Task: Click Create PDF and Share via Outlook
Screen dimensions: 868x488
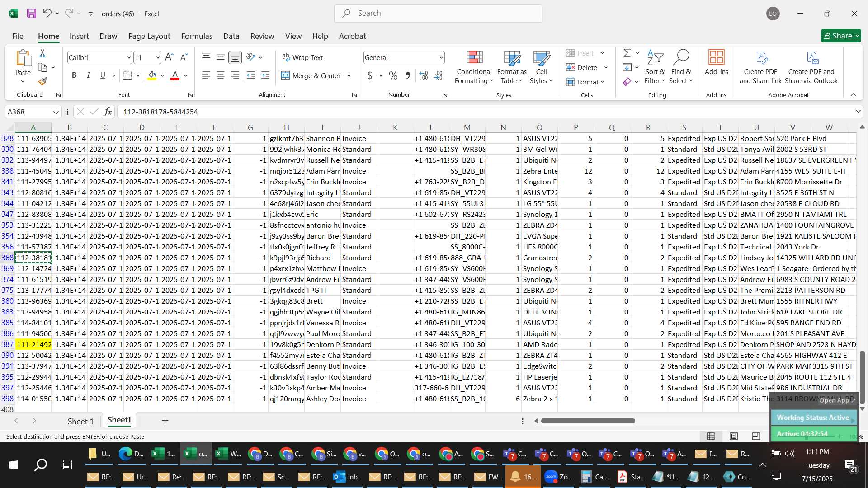Action: pos(811,67)
